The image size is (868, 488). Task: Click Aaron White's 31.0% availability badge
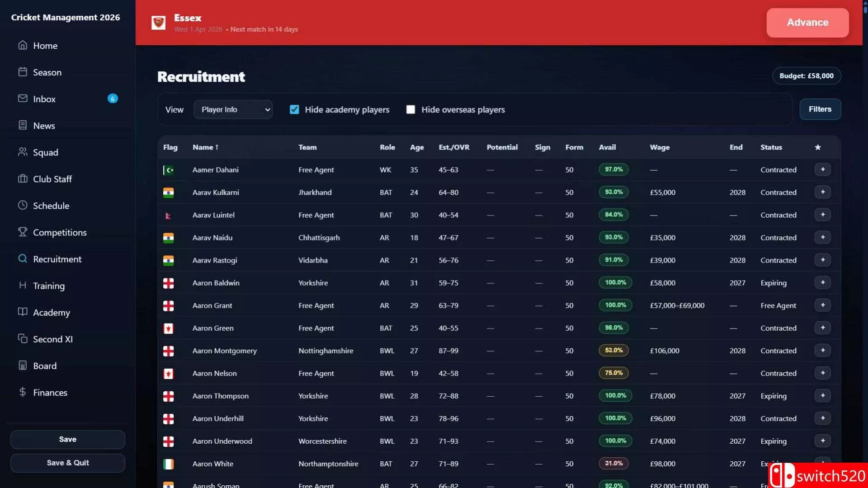point(613,463)
